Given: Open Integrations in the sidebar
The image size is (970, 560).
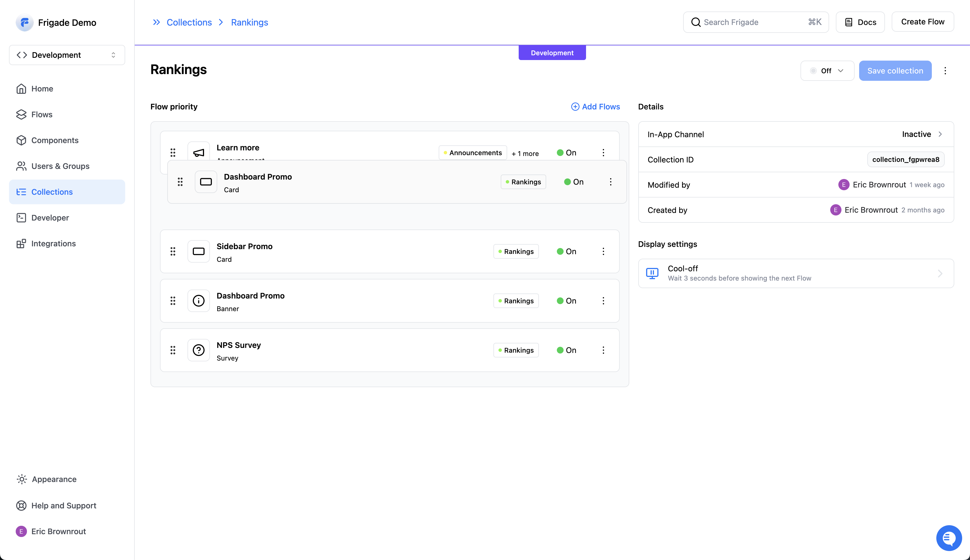Looking at the screenshot, I should click(x=53, y=244).
